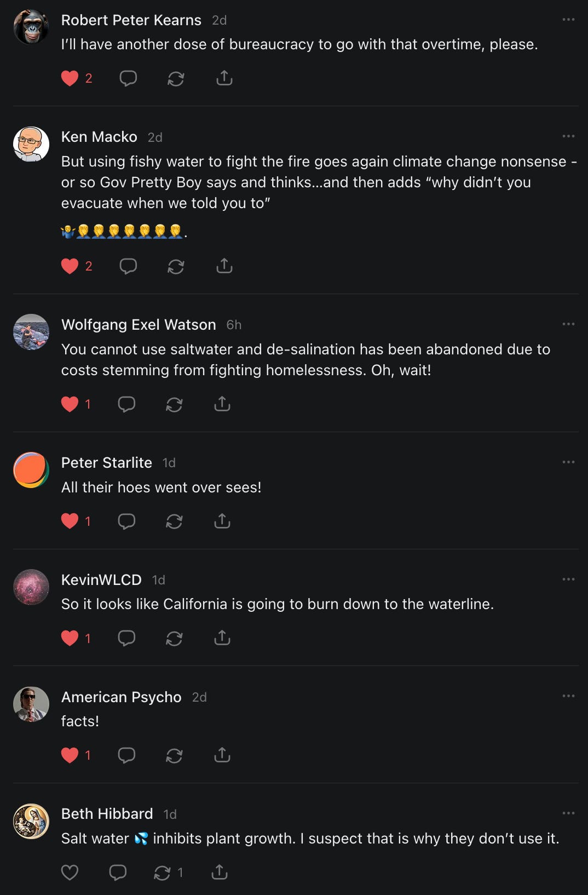588x895 pixels.
Task: Restack Wolfgang Exel Watson's comment
Action: click(x=174, y=404)
